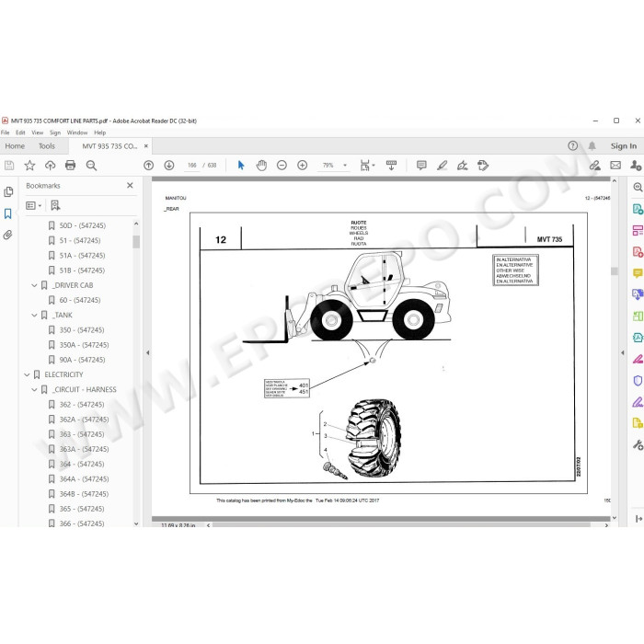Open the File menu
644x644 pixels.
(5, 132)
